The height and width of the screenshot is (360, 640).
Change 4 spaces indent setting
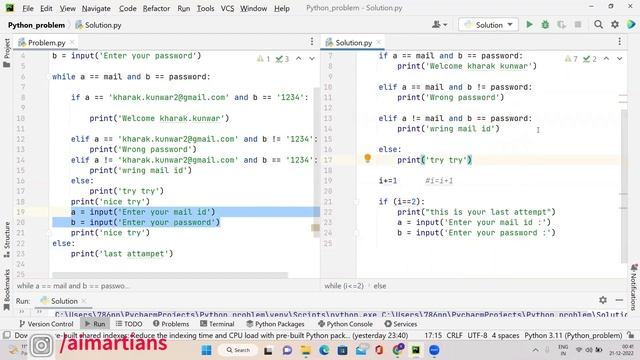[505, 335]
